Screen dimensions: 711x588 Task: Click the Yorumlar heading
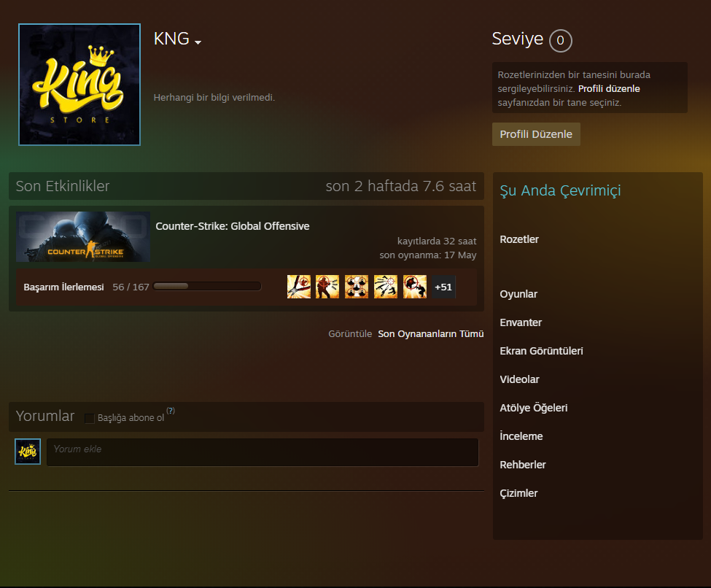coord(45,416)
